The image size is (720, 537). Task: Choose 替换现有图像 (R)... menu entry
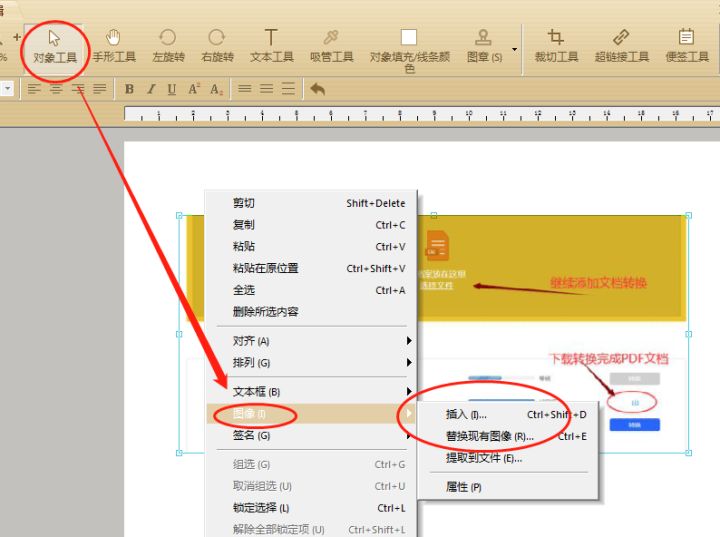click(490, 436)
